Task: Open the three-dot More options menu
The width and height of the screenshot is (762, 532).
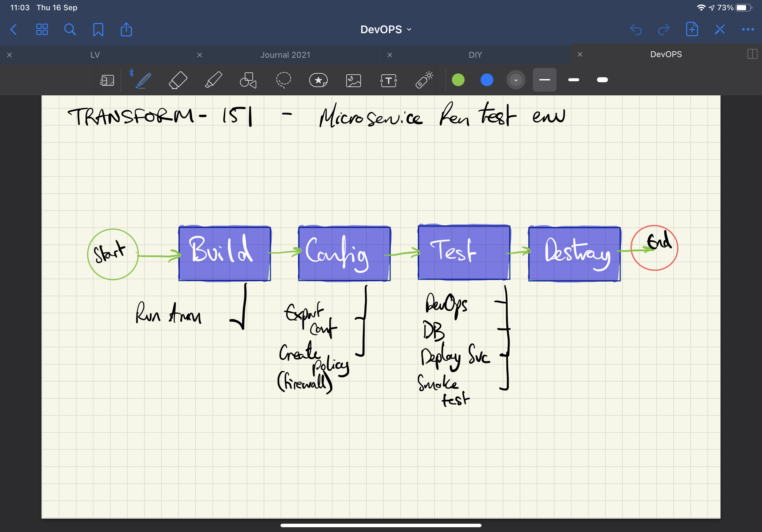Action: (748, 30)
